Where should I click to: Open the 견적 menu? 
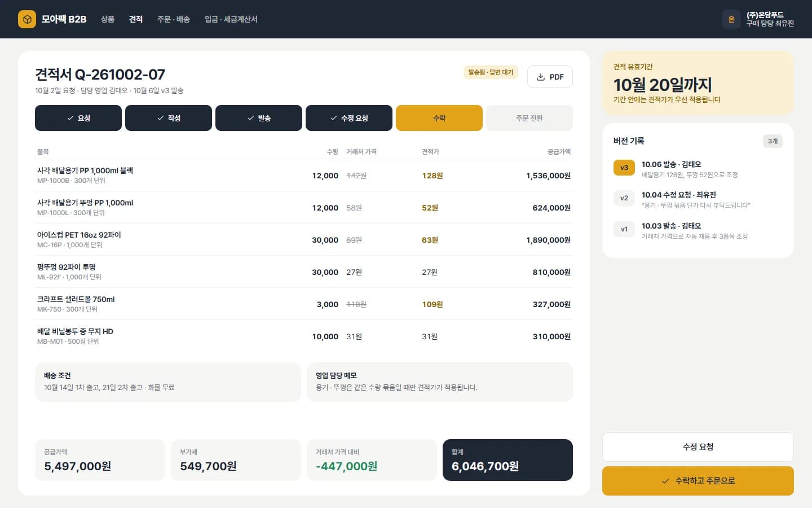point(136,19)
